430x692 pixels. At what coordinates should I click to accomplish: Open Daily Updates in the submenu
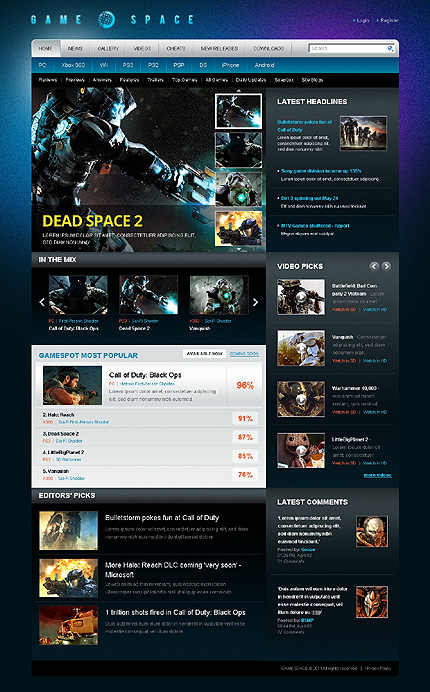[x=251, y=80]
